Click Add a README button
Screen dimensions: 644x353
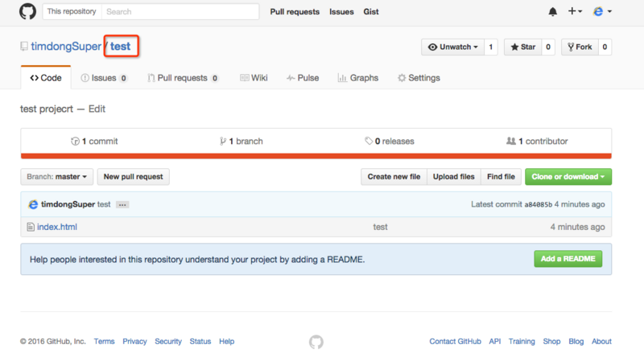pos(568,259)
